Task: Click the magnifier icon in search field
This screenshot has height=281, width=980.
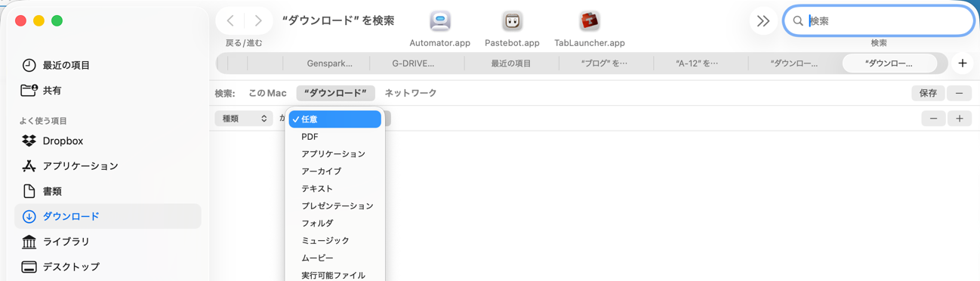Action: pyautogui.click(x=798, y=21)
